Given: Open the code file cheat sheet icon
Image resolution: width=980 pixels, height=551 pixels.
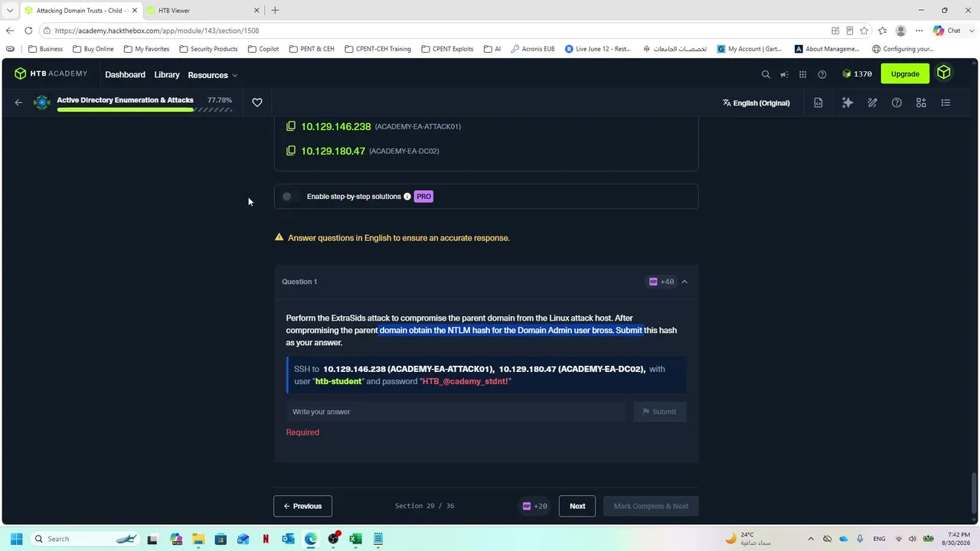Looking at the screenshot, I should (x=818, y=103).
